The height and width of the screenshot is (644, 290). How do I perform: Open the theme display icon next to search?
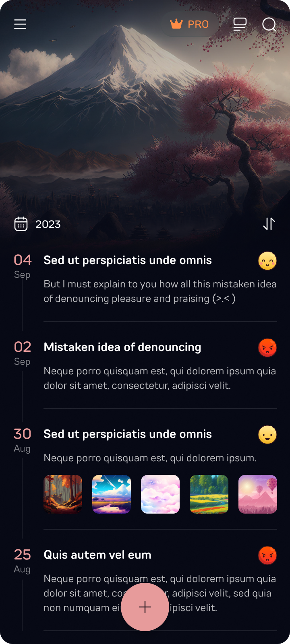click(240, 25)
